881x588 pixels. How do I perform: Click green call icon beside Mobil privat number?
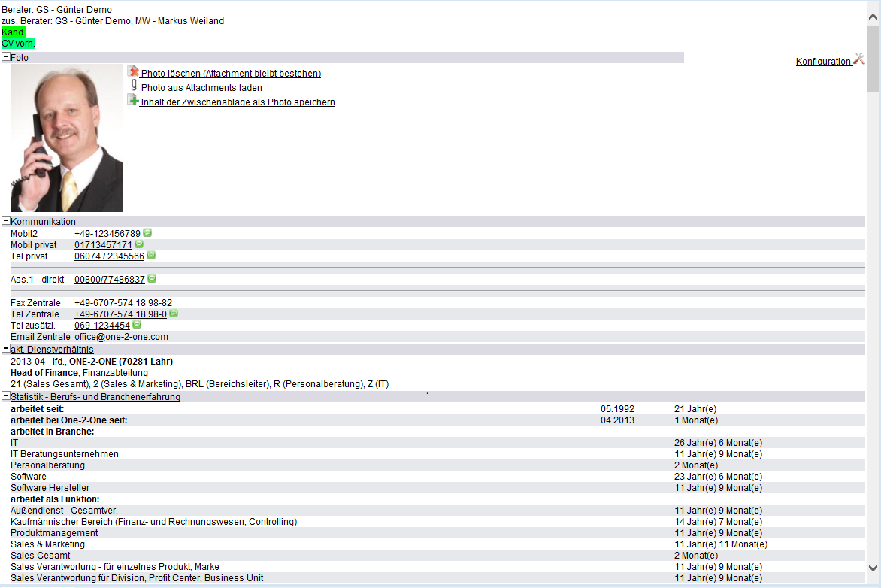click(x=139, y=244)
